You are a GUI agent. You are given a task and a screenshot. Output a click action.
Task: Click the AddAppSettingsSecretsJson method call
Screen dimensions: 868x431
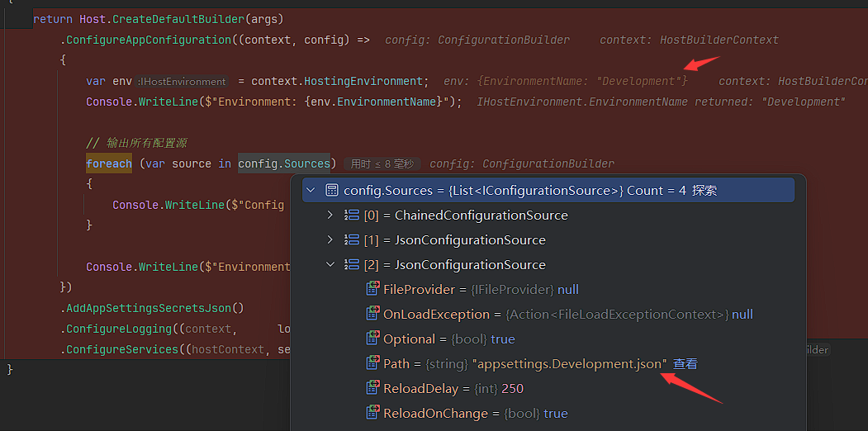(154, 308)
